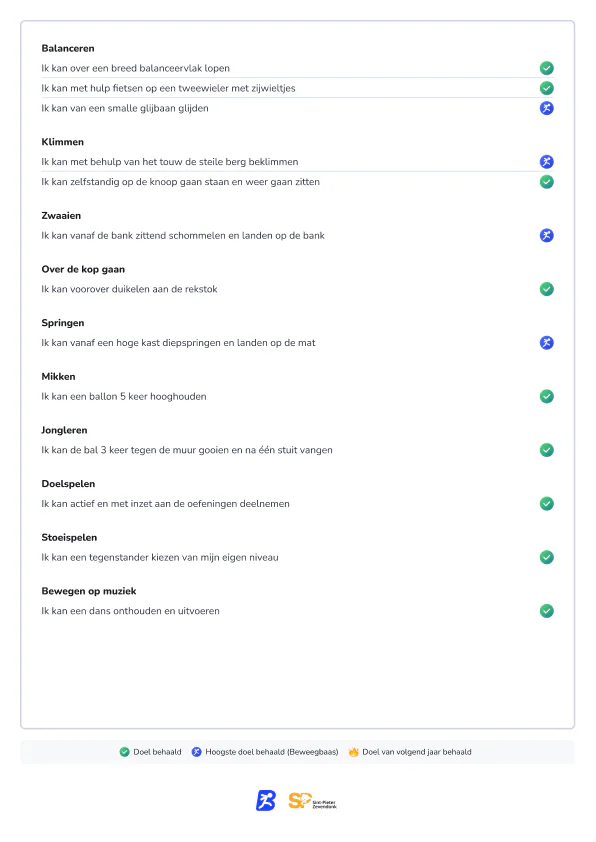Click green checkmark for actief deelnemen oefeningen
This screenshot has height=842, width=596.
coord(547,504)
